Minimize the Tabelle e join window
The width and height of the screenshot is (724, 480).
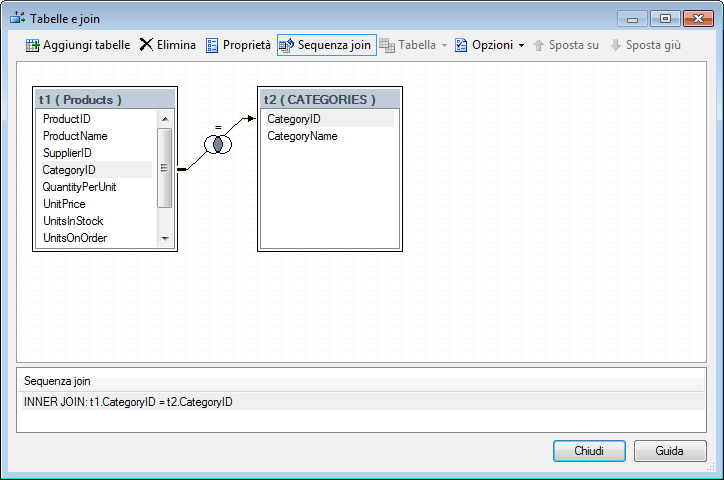(633, 19)
